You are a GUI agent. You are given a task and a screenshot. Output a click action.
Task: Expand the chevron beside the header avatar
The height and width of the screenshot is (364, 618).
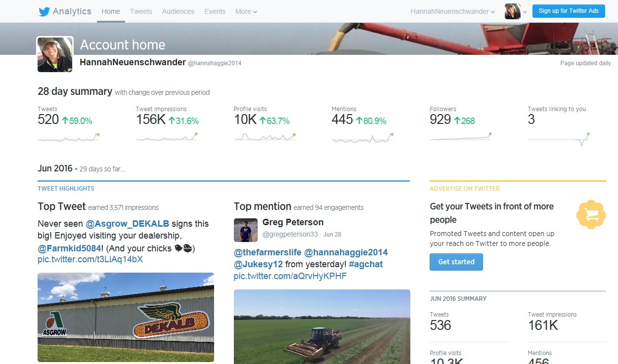click(525, 12)
